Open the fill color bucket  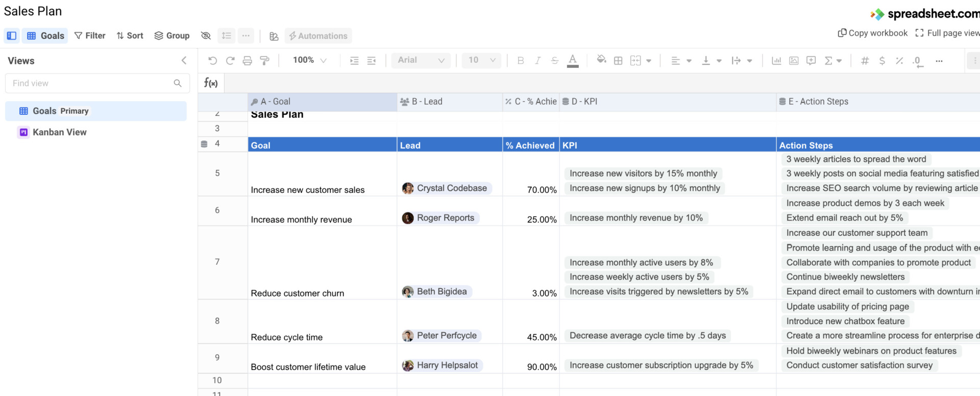[601, 60]
